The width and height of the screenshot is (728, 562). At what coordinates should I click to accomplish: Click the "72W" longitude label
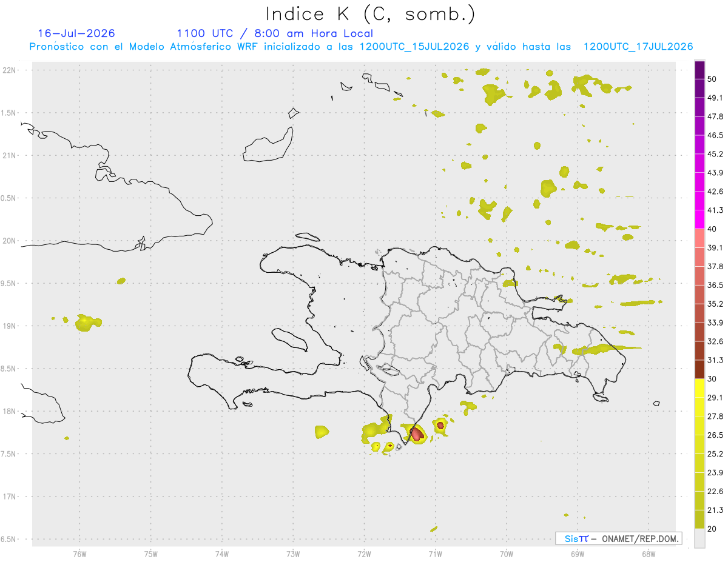click(x=364, y=554)
